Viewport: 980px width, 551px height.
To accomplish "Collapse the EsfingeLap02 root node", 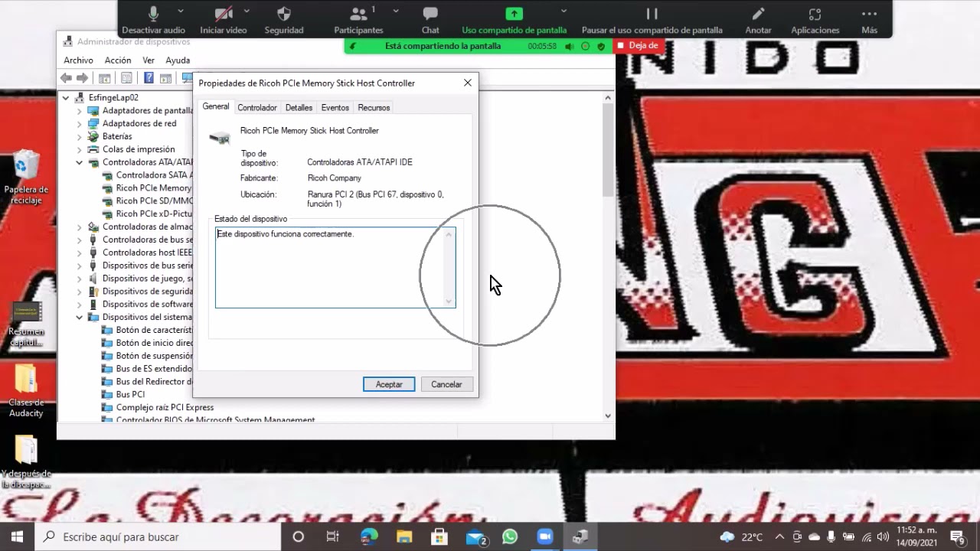I will coord(66,98).
